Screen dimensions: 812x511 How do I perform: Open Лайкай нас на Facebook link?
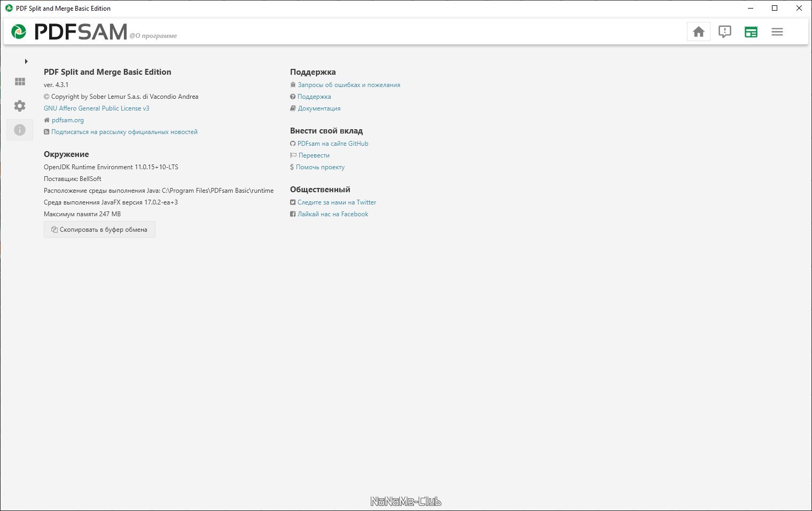click(x=333, y=214)
